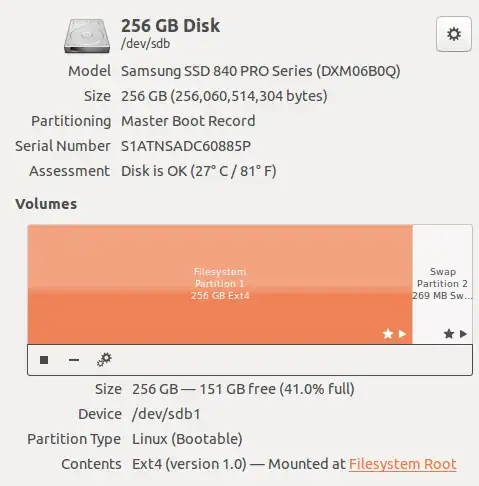Screen dimensions: 479x486
Task: Click the black star on Swap partition
Action: [449, 334]
